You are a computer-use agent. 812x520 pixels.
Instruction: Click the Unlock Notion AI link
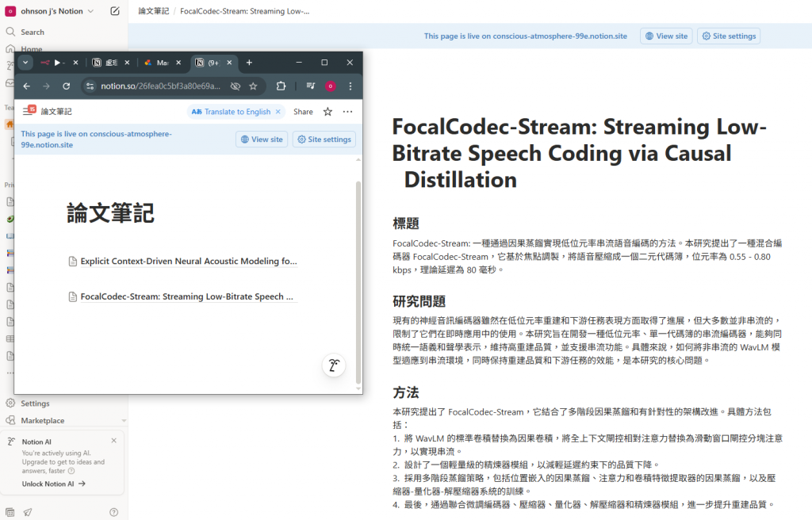coord(53,484)
